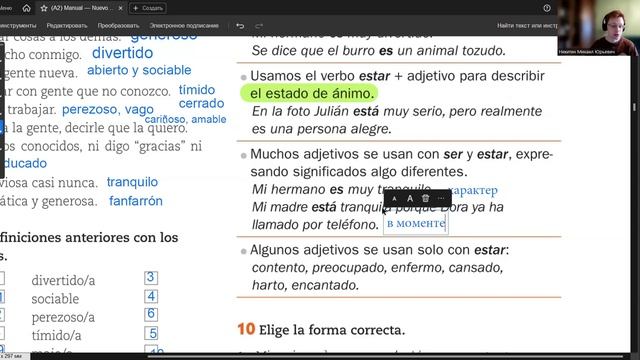
Task: Click the '10 Elige la forma correcta' heading
Action: tap(321, 330)
